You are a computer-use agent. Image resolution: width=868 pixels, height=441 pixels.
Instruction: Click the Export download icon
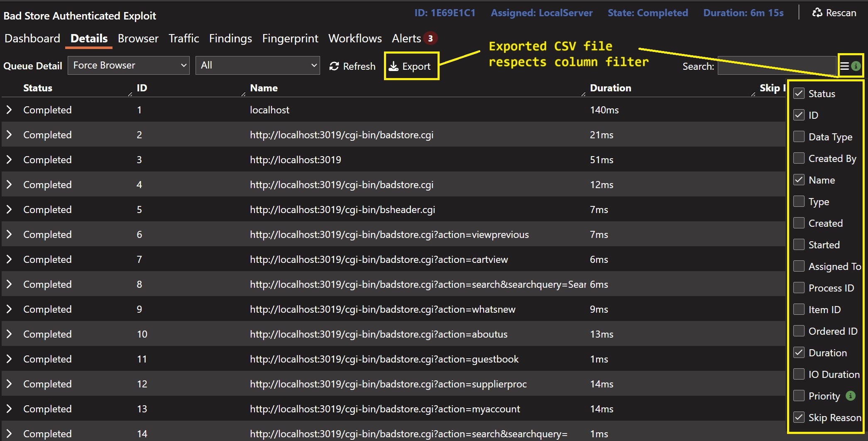coord(394,66)
